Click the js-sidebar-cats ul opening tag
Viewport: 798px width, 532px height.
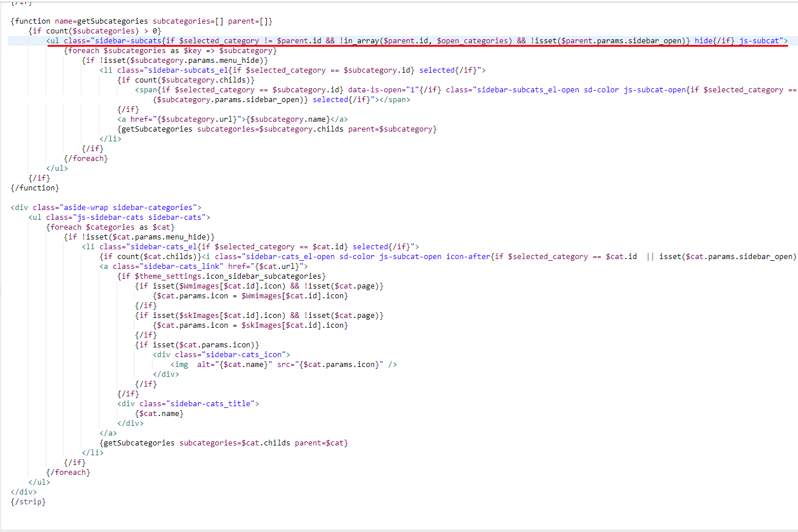coord(120,218)
